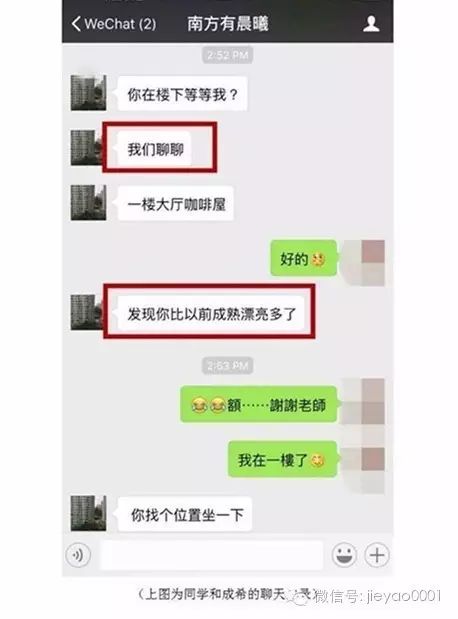Tap the 2:52 PM timestamp label
This screenshot has height=619, width=458.
point(228,55)
